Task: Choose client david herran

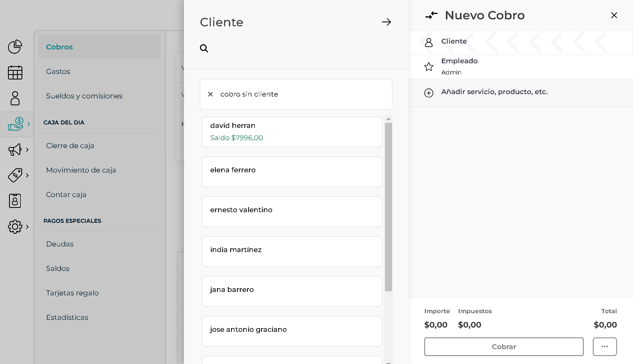Action: coord(292,132)
